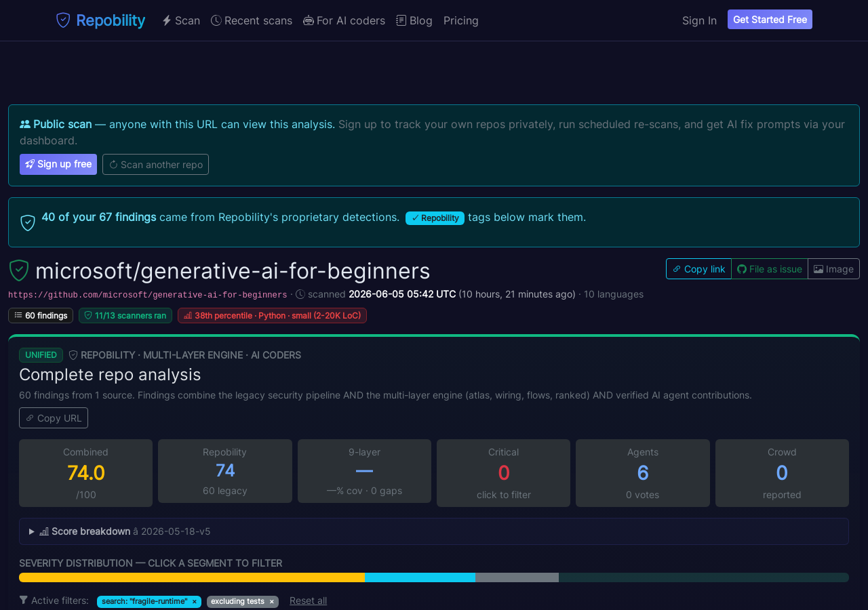Click the 38th percentile Python badge
Image resolution: width=868 pixels, height=610 pixels.
[272, 315]
